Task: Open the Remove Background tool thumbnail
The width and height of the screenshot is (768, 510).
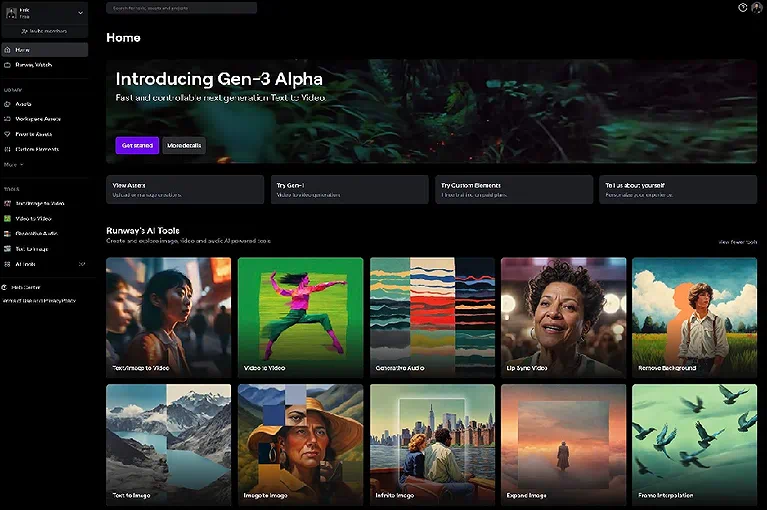Action: (695, 317)
